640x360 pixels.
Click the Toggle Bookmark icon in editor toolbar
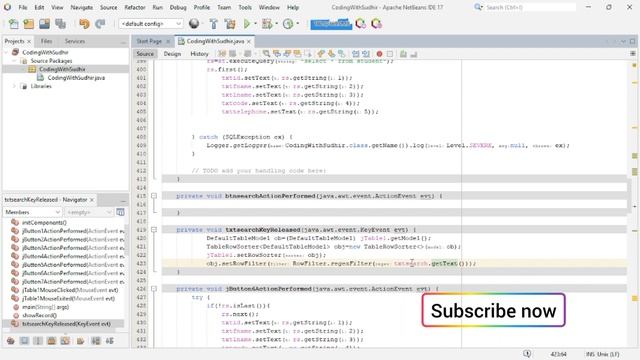coord(341,54)
